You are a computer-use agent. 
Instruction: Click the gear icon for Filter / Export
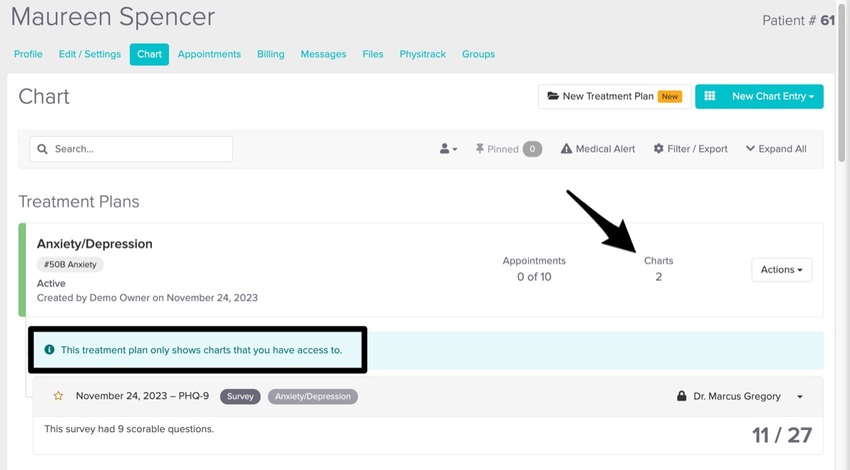659,149
